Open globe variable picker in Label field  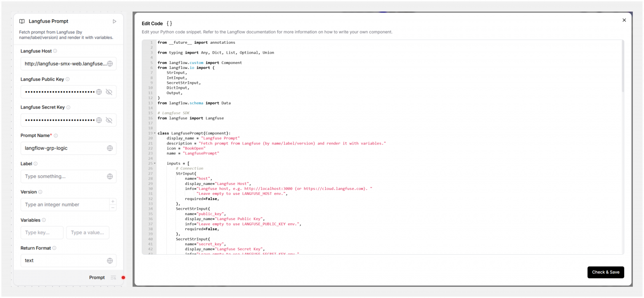(x=110, y=176)
